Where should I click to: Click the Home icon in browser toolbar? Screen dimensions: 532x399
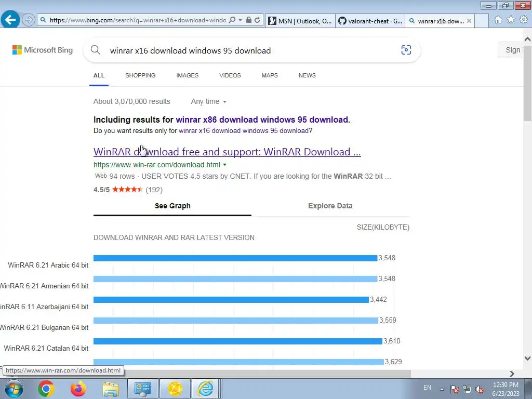[498, 20]
